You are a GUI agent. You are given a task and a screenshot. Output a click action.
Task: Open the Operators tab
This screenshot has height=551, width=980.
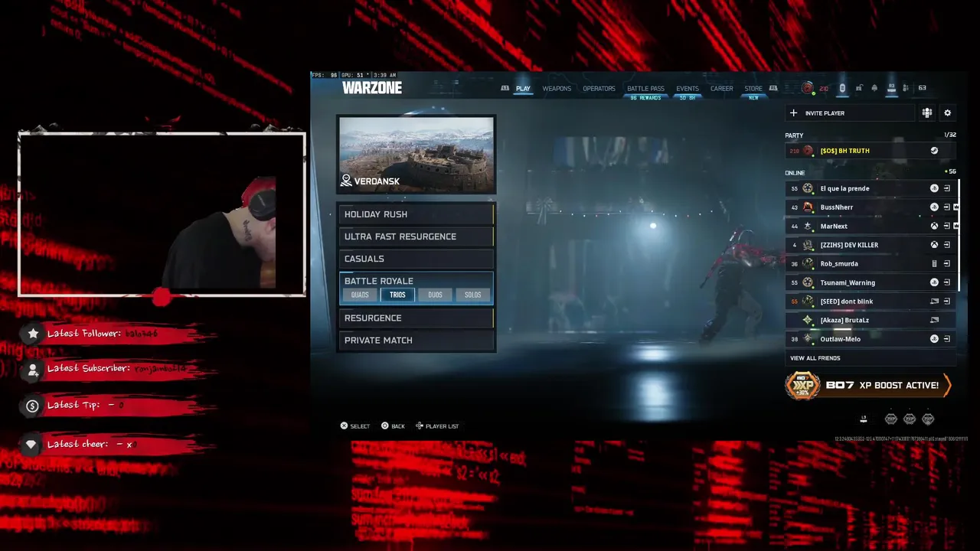pyautogui.click(x=599, y=89)
